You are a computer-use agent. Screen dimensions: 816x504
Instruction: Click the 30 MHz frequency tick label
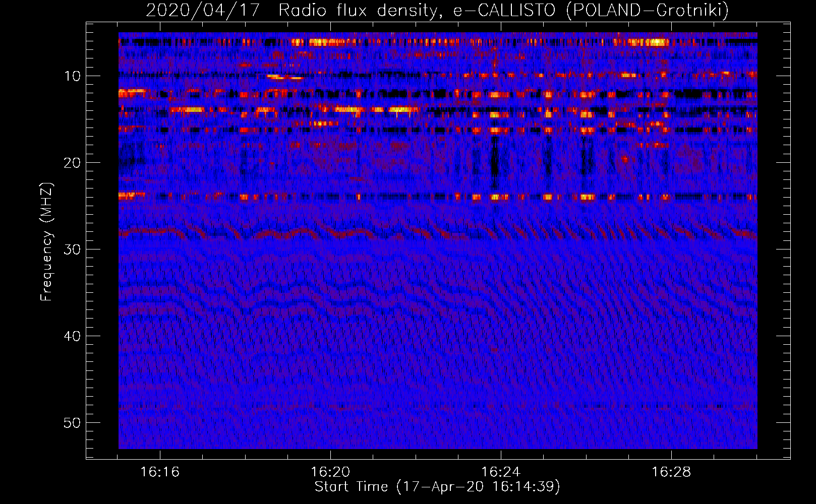(73, 249)
